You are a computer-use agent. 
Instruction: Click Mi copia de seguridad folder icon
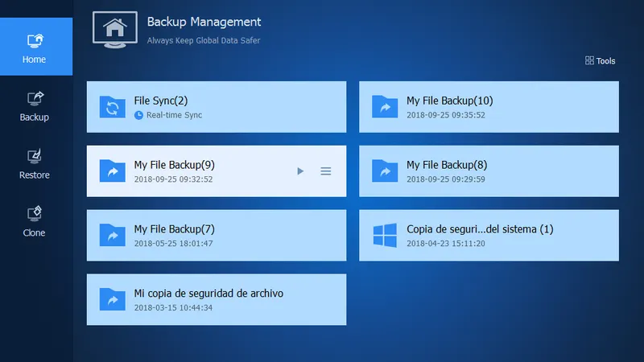point(111,299)
